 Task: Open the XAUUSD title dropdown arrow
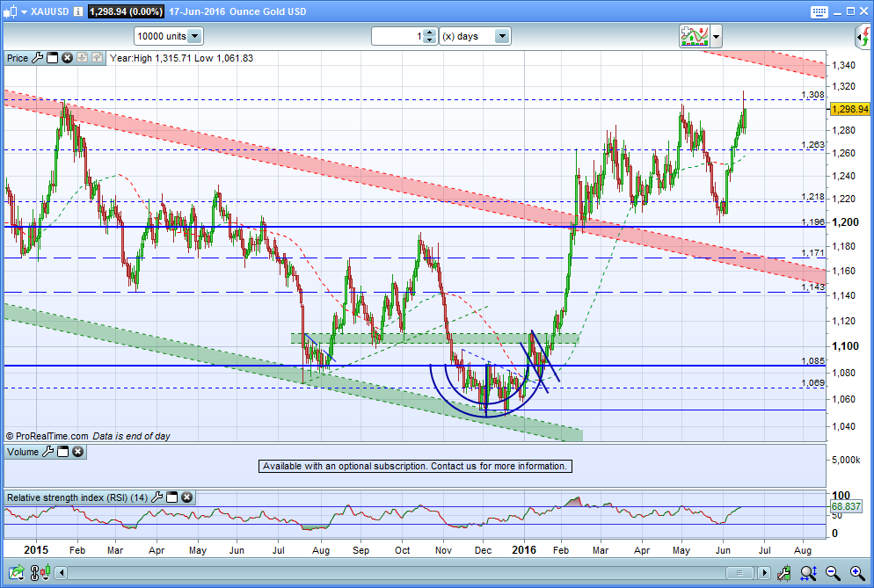tap(24, 11)
